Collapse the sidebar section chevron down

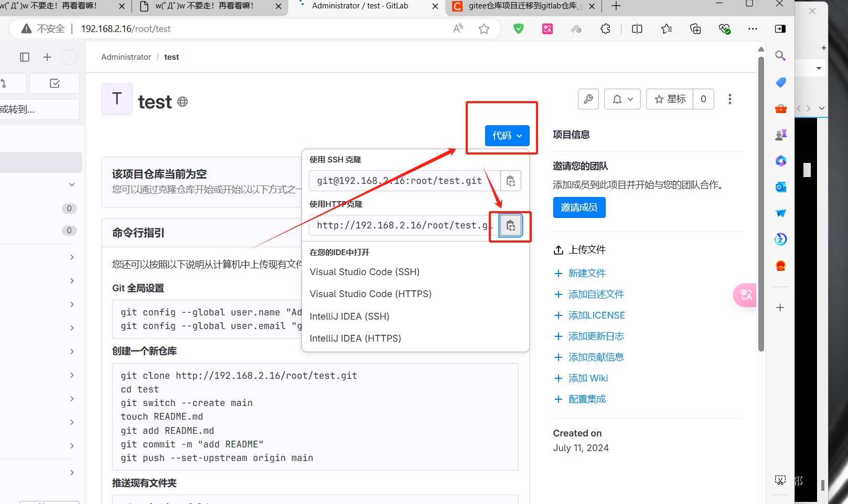72,184
